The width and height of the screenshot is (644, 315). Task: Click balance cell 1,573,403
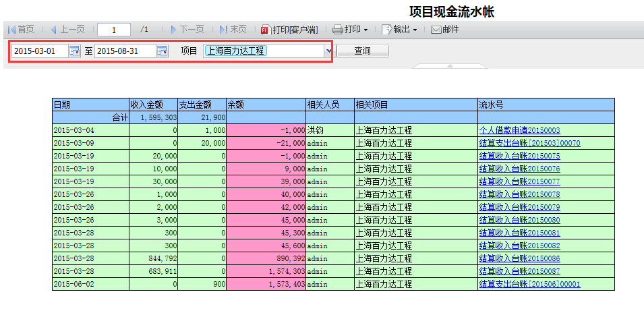click(x=266, y=284)
